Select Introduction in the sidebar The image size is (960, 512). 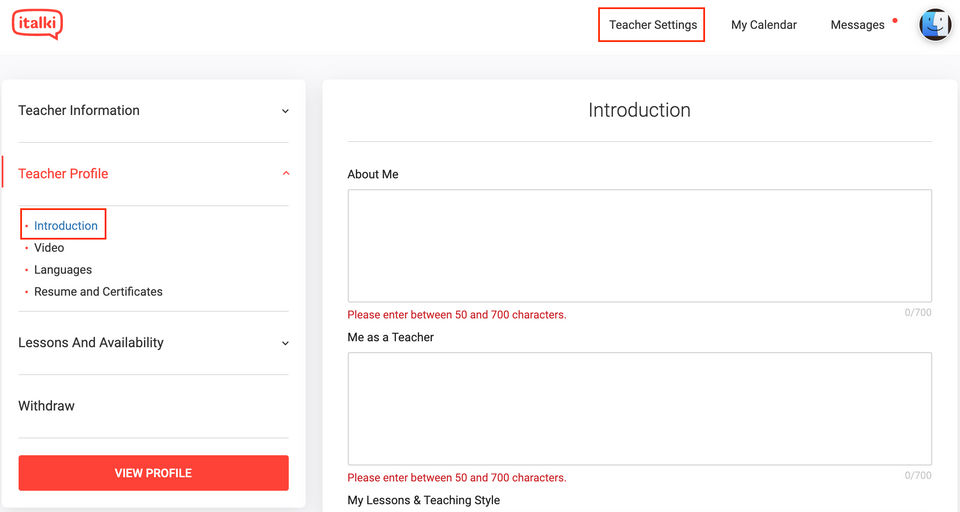pyautogui.click(x=66, y=226)
